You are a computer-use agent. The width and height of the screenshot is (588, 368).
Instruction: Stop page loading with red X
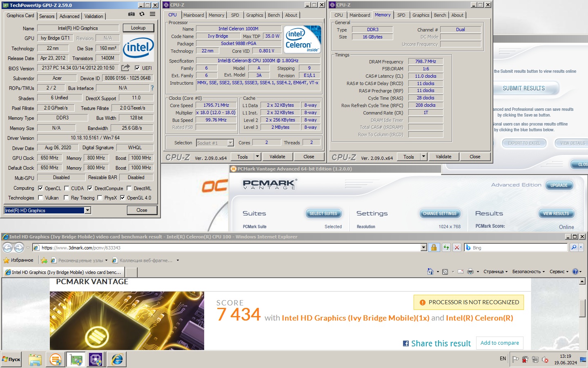click(457, 247)
